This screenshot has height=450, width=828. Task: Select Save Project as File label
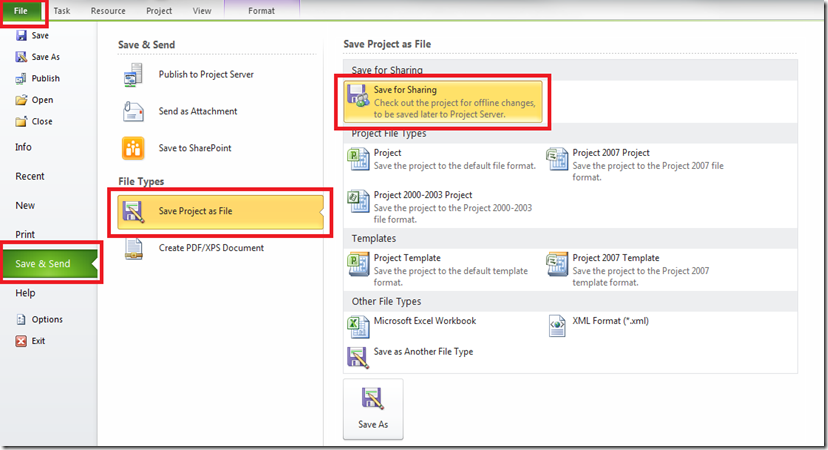click(195, 211)
